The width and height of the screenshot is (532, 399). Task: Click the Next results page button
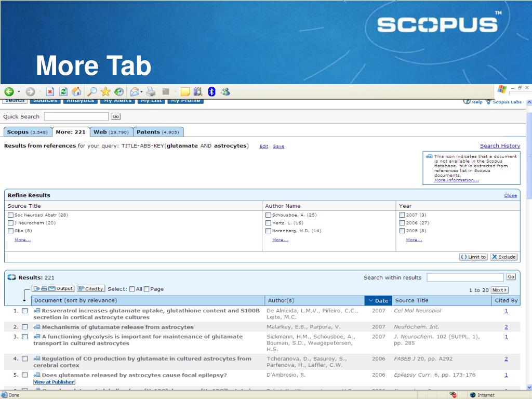pyautogui.click(x=499, y=290)
